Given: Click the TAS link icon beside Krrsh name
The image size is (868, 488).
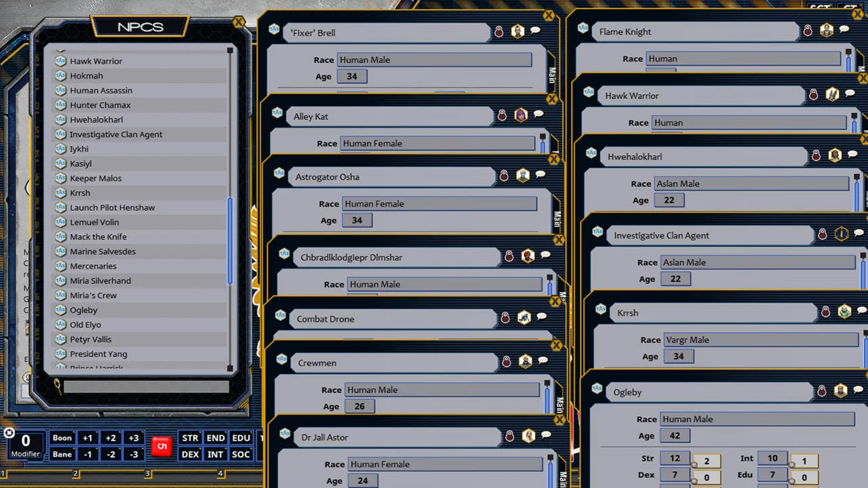Looking at the screenshot, I should point(601,310).
